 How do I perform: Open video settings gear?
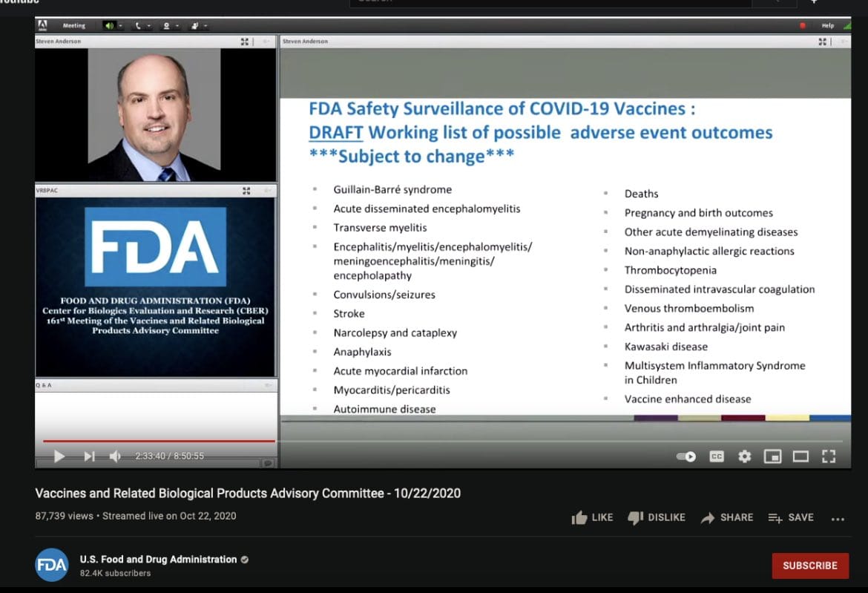(x=745, y=456)
